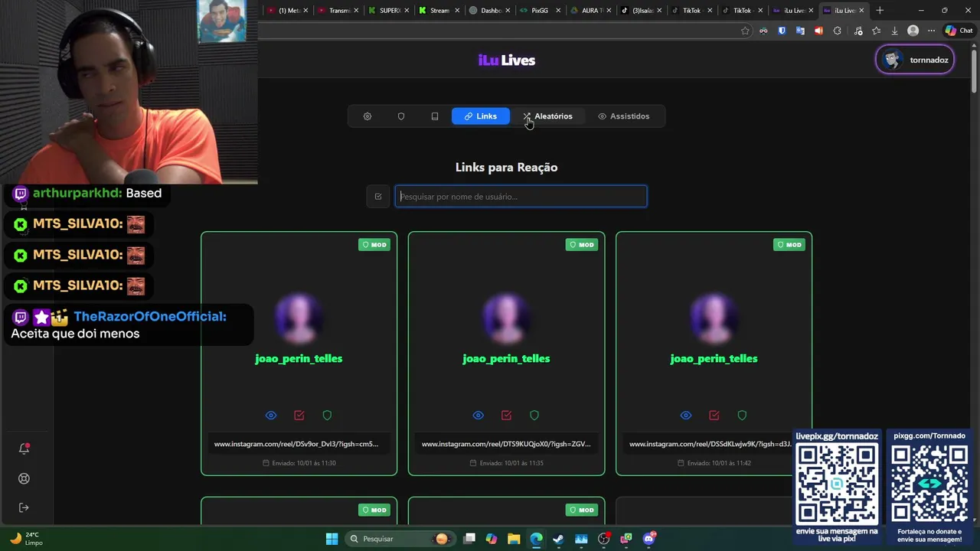980x551 pixels.
Task: Check the red mark icon on the DSv9or reel card
Action: point(299,416)
